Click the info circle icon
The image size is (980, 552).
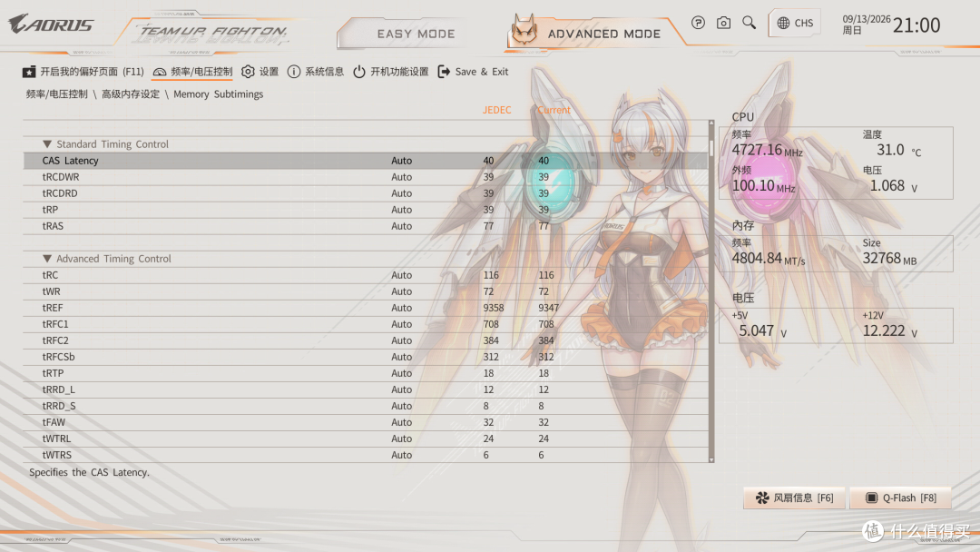[x=294, y=72]
